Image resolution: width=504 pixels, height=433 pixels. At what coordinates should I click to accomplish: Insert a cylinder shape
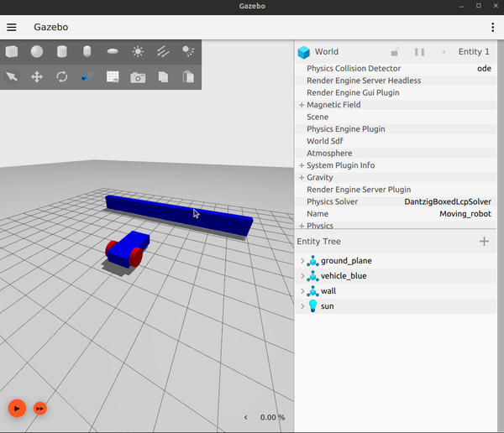[x=61, y=51]
